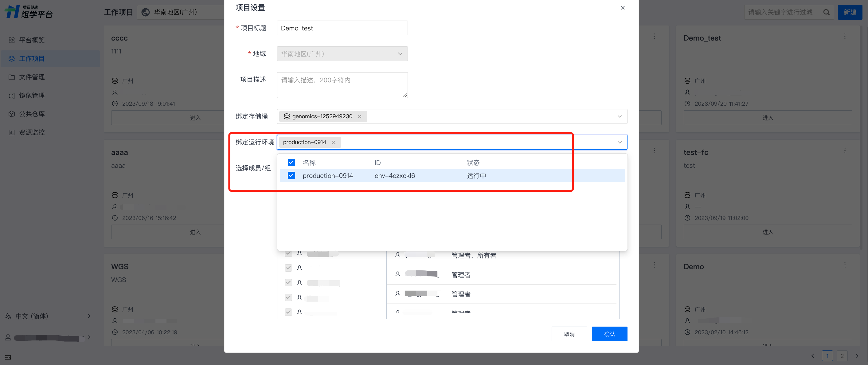The height and width of the screenshot is (365, 868).
Task: Collapse sidebar with bottom-left icon
Action: (8, 357)
